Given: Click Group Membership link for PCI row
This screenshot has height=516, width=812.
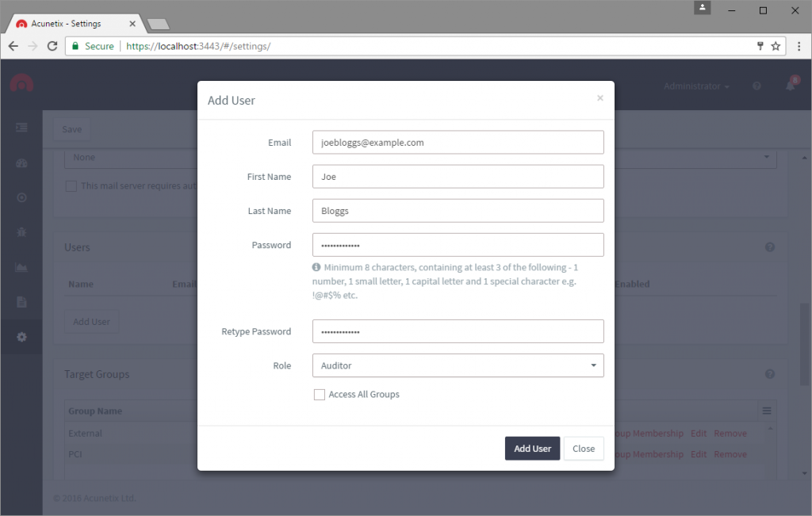Looking at the screenshot, I should click(649, 454).
